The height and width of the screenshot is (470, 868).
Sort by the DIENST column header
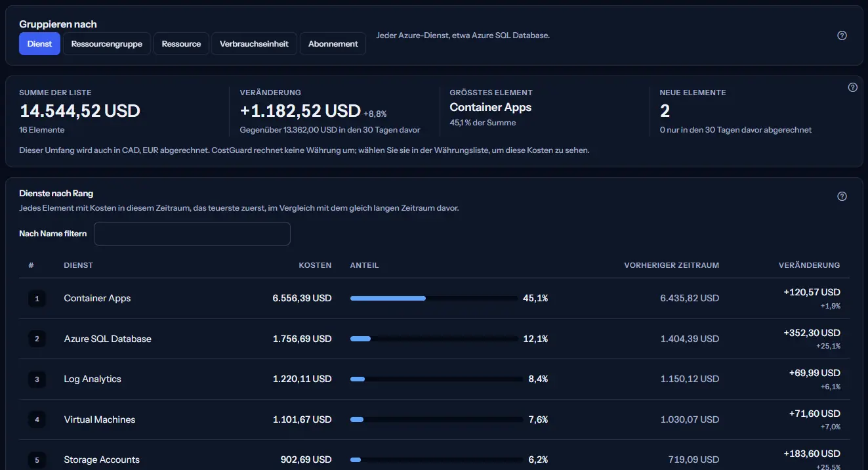point(79,265)
